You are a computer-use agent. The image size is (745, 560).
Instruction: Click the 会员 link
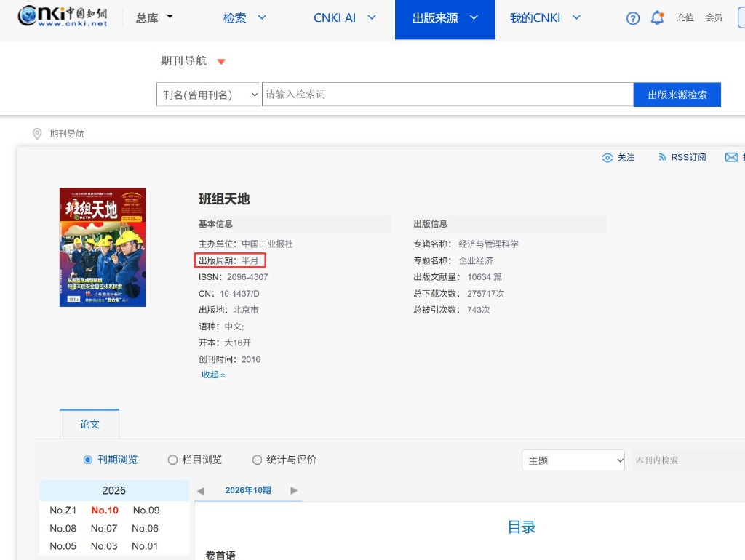pos(714,17)
